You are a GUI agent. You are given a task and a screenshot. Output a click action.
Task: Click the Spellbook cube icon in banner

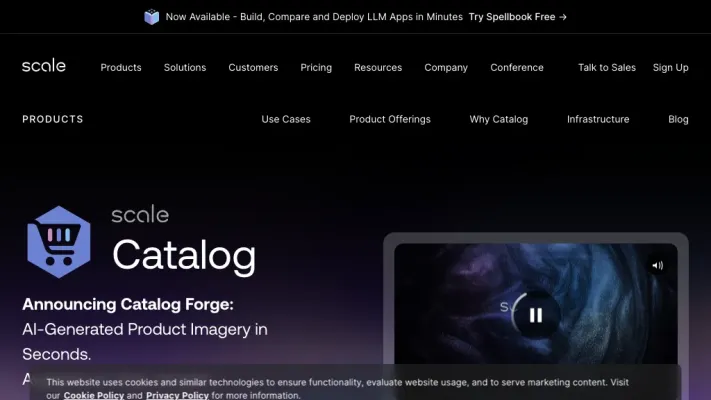click(x=151, y=17)
